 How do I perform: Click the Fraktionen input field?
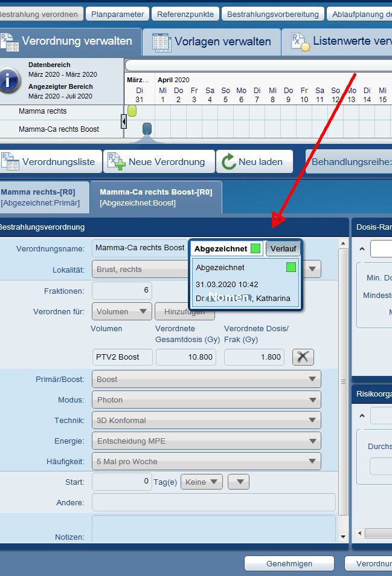click(x=122, y=291)
